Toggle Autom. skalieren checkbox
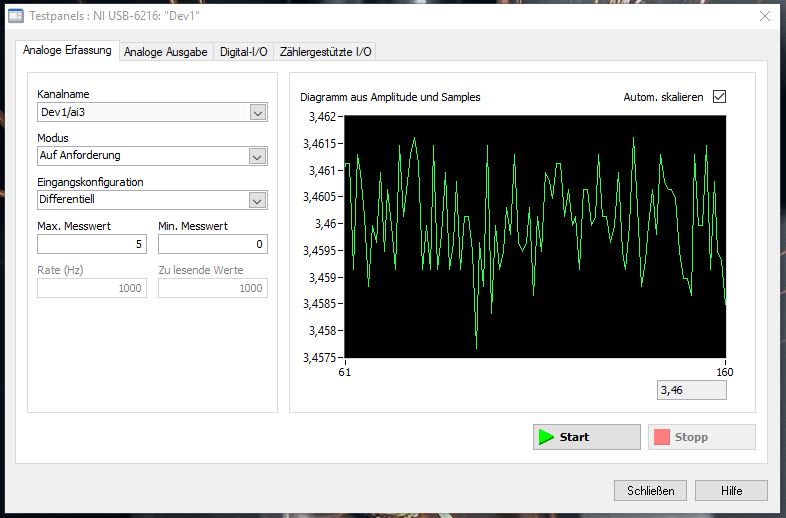 [x=719, y=96]
